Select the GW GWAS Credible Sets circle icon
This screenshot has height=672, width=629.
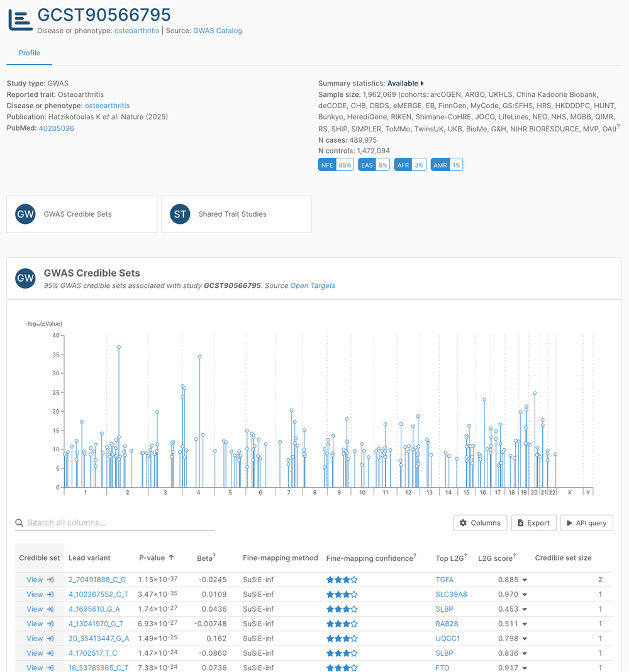[25, 214]
